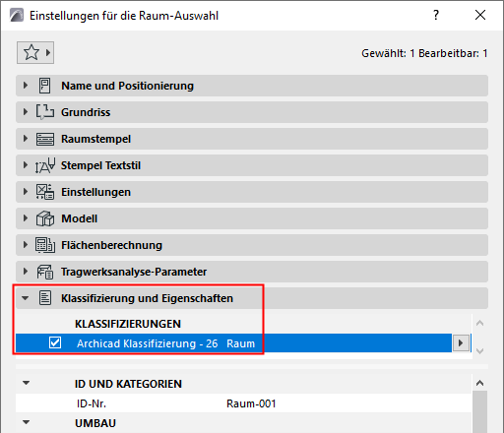Click the Name und Positionierung panel icon
The width and height of the screenshot is (504, 433).
click(45, 86)
